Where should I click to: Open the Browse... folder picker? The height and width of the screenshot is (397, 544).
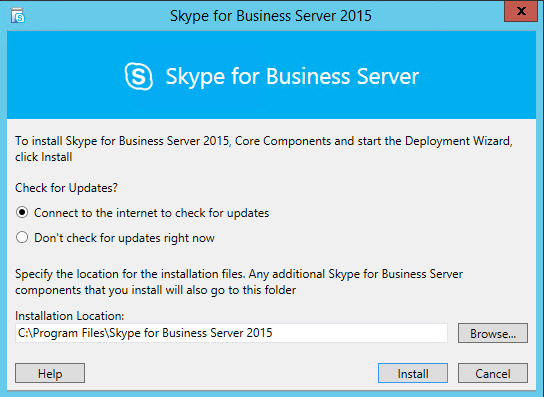[x=493, y=333]
